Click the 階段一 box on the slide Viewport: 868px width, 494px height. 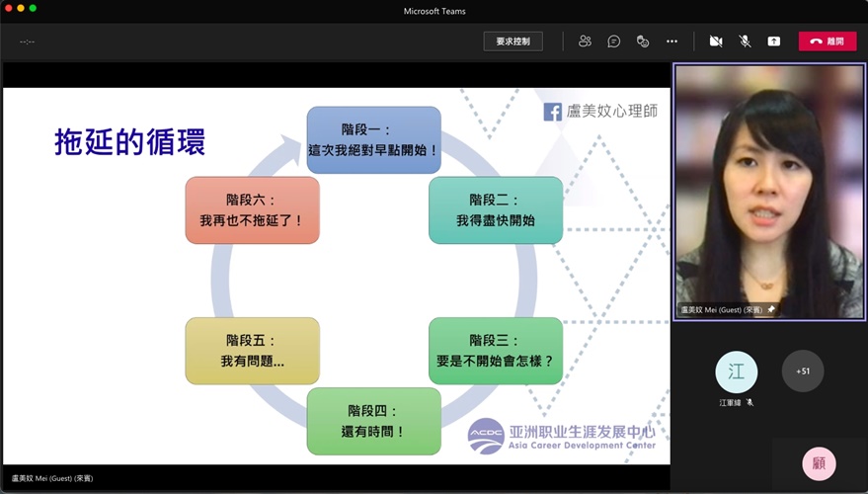click(373, 140)
